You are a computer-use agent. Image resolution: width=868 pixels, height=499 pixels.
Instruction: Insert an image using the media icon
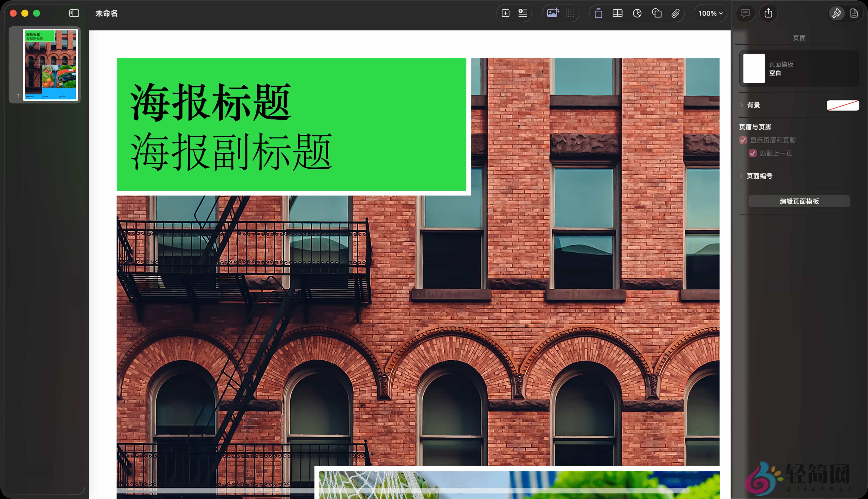(553, 13)
